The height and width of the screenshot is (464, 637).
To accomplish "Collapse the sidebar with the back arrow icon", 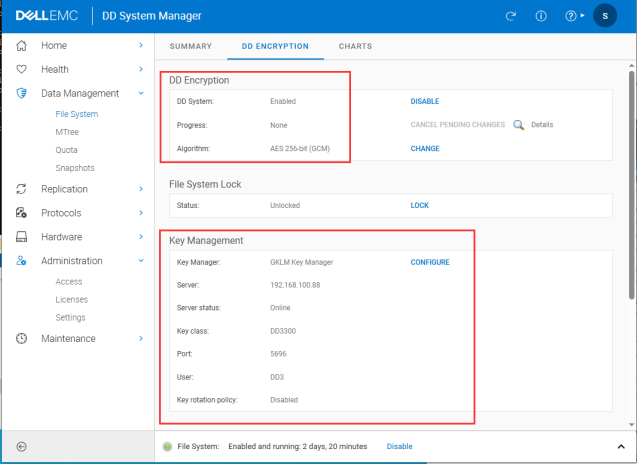I will coord(22,447).
